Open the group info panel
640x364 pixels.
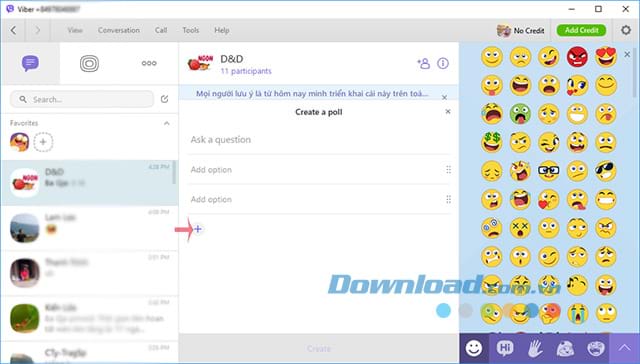coord(443,63)
